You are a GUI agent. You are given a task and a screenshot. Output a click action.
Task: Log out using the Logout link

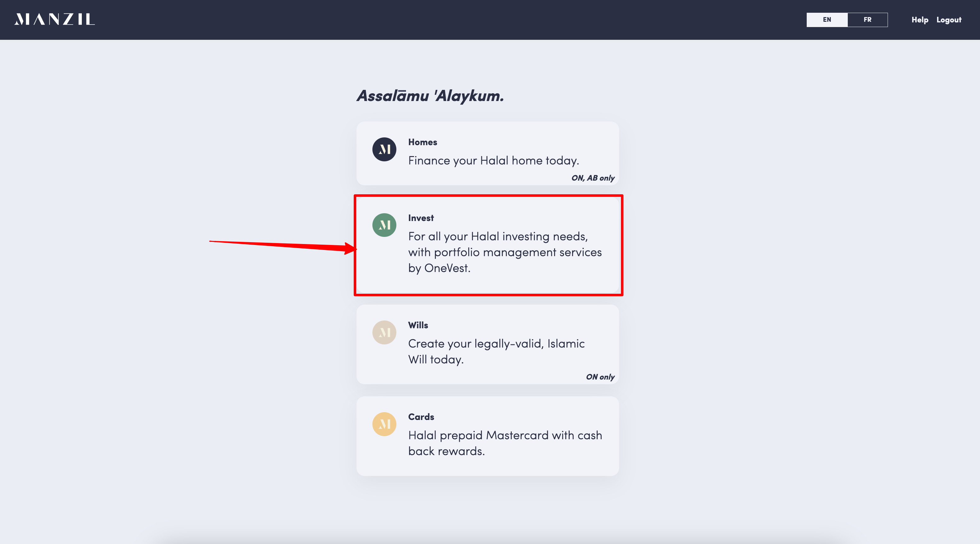pos(949,20)
